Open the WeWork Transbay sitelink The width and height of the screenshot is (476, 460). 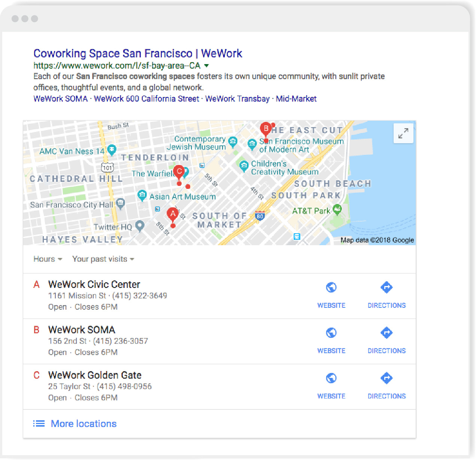tap(237, 99)
